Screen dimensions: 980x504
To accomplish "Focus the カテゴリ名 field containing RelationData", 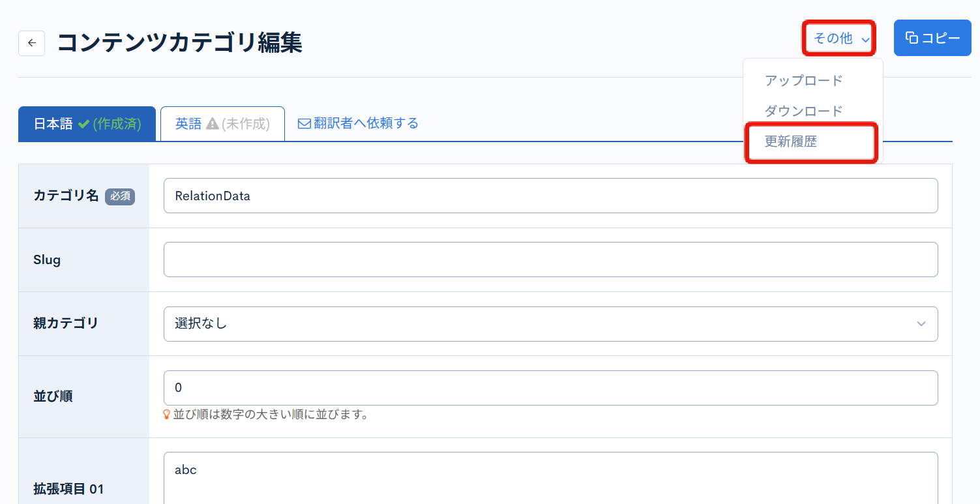I will pos(550,196).
